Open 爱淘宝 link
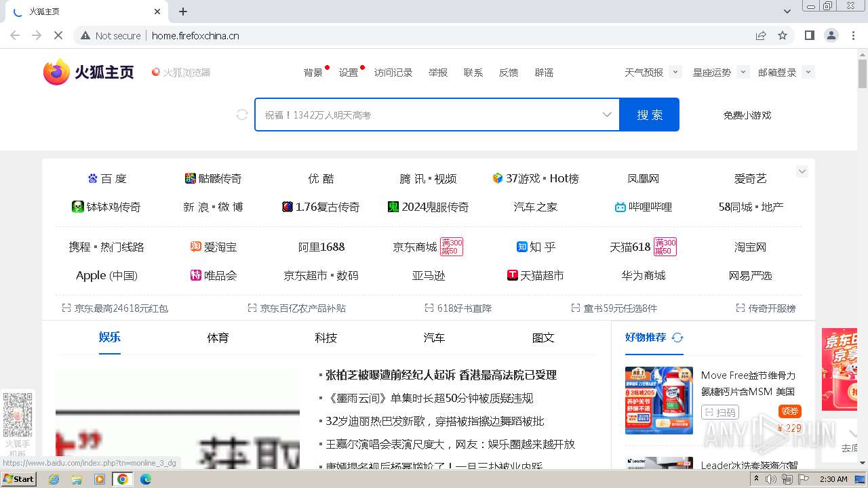868x488 pixels. pyautogui.click(x=214, y=247)
